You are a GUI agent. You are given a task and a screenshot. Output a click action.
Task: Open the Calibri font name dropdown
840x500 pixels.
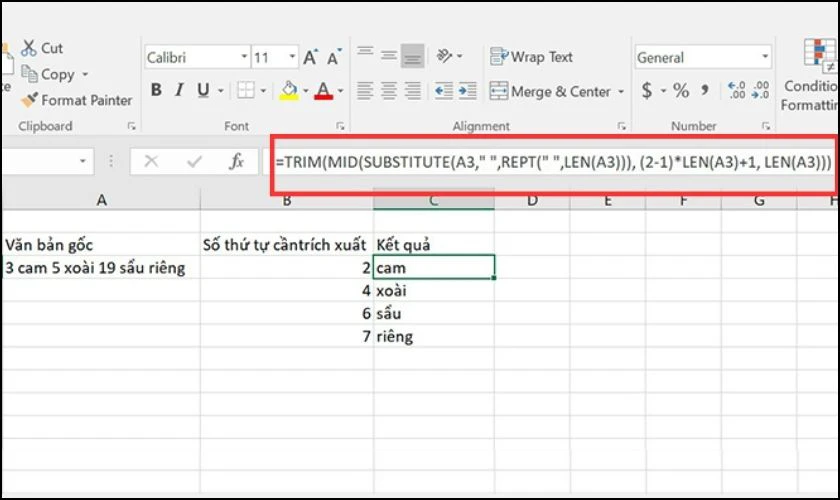tap(244, 57)
